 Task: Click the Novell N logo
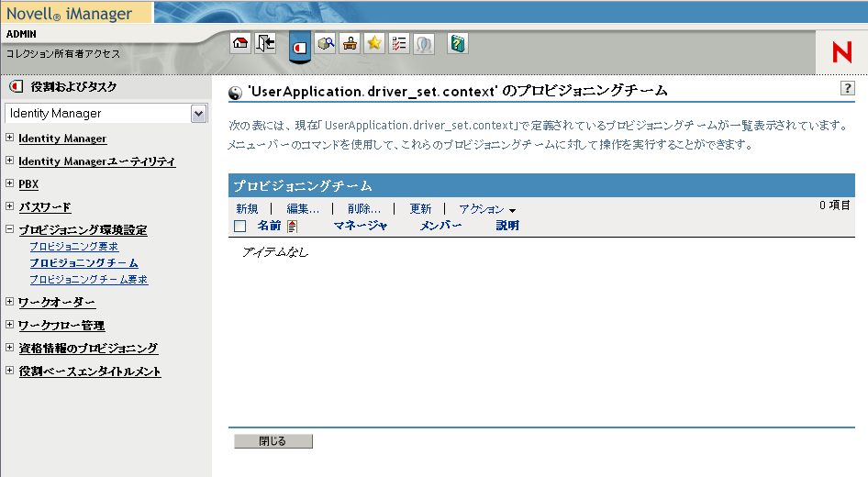click(x=842, y=52)
